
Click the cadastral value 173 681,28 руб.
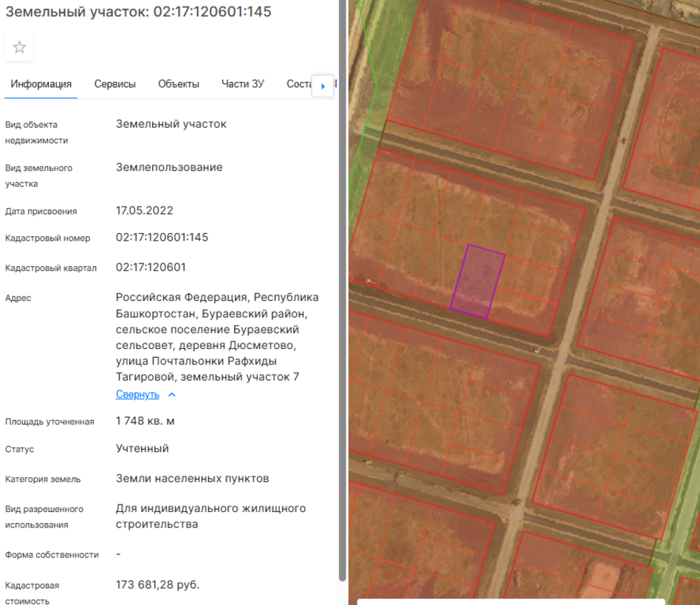click(x=157, y=584)
